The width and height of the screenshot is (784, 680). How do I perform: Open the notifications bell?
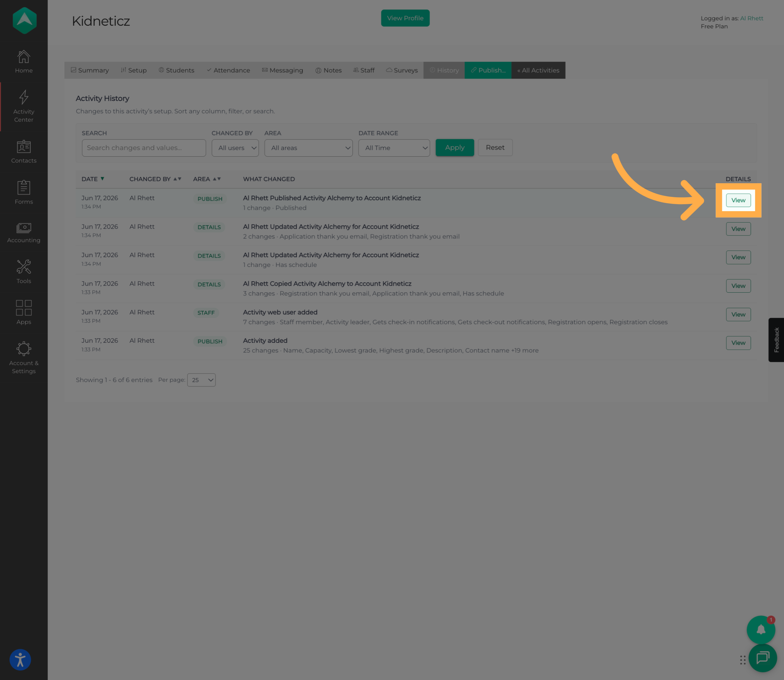(x=761, y=630)
